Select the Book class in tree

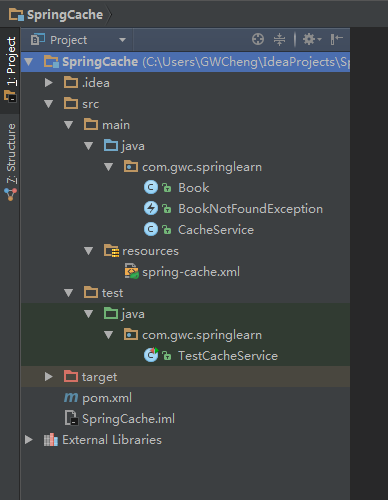tap(193, 188)
